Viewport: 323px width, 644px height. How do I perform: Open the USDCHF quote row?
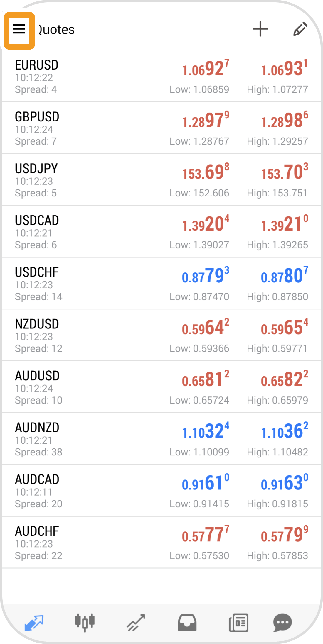point(88,284)
